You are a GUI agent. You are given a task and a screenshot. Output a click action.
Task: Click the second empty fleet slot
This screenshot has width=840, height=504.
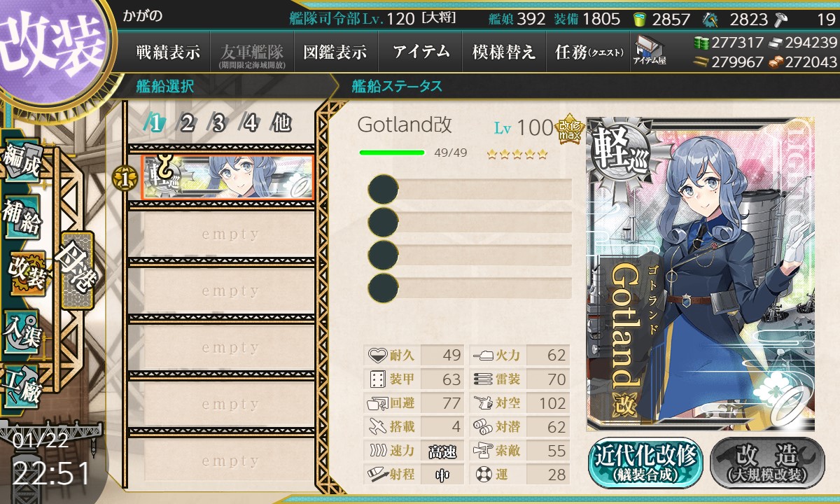(x=222, y=291)
